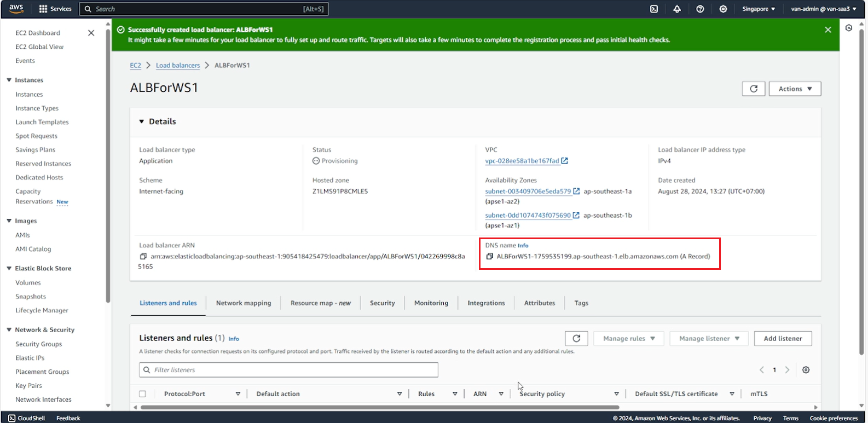Open the Manage listener dropdown

[x=709, y=338]
